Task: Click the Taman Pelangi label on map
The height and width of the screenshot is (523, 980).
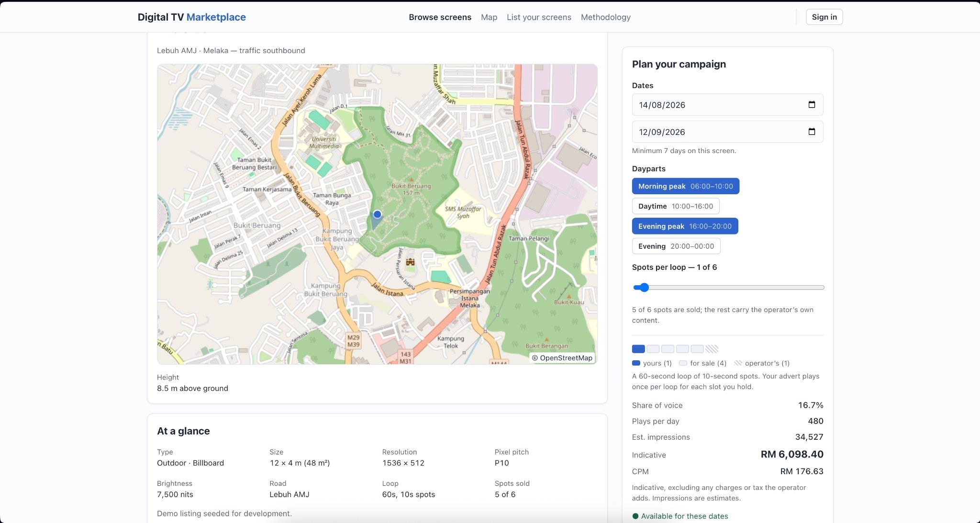Action: click(529, 238)
